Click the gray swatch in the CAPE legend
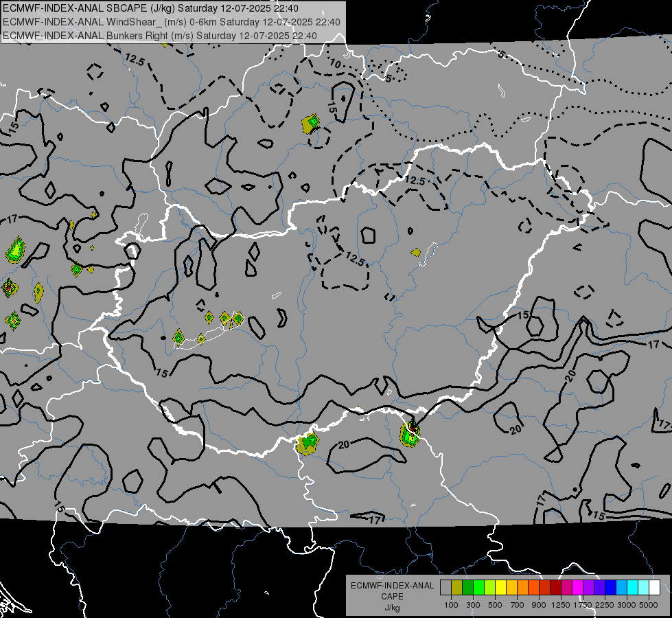Viewport: 672px width, 618px height. click(x=445, y=588)
